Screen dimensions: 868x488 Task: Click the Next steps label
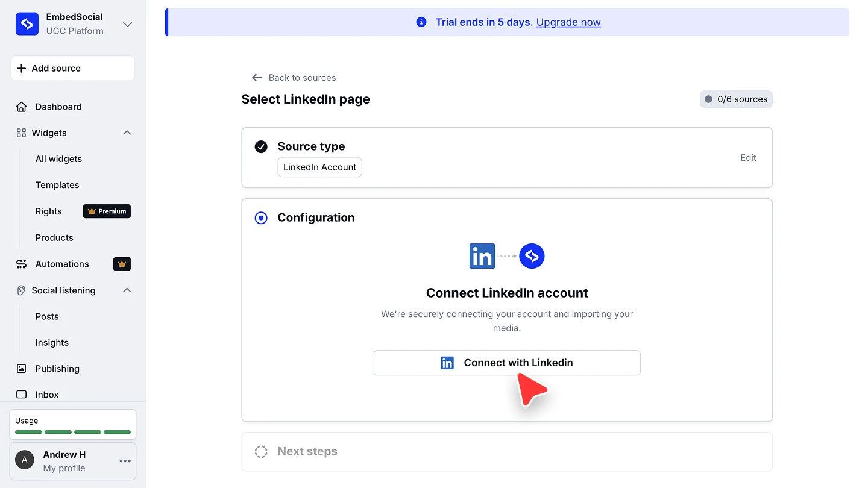click(307, 452)
